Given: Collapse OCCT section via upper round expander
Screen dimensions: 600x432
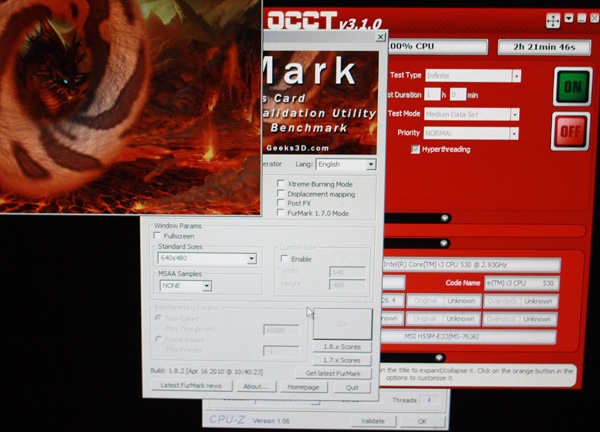Looking at the screenshot, I should point(445,218).
